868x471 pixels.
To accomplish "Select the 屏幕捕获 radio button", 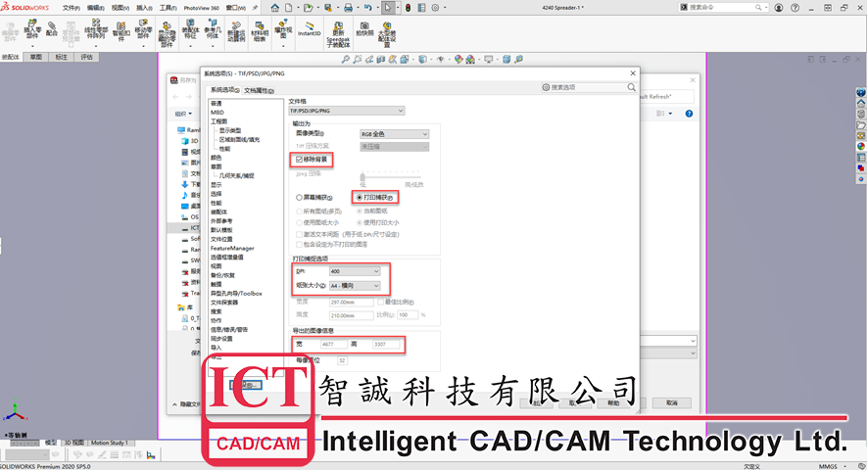I will [299, 198].
